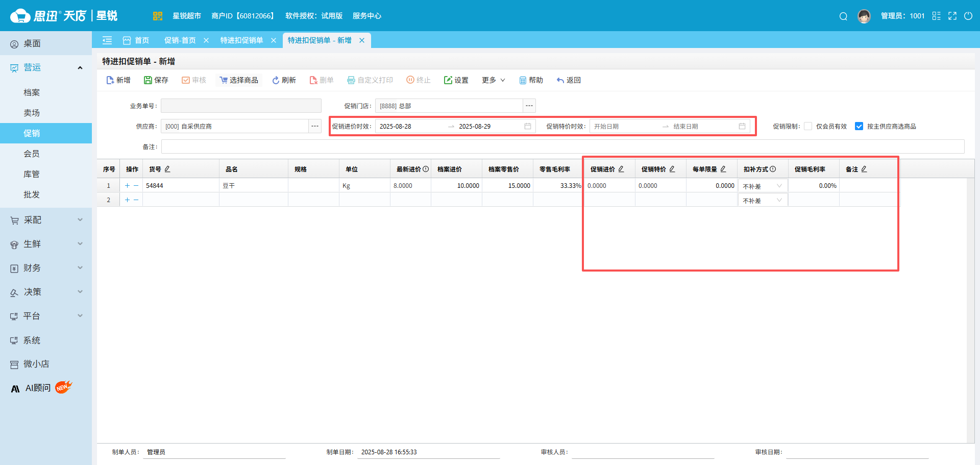Click the 备注 input field
The width and height of the screenshot is (980, 465).
click(x=562, y=146)
